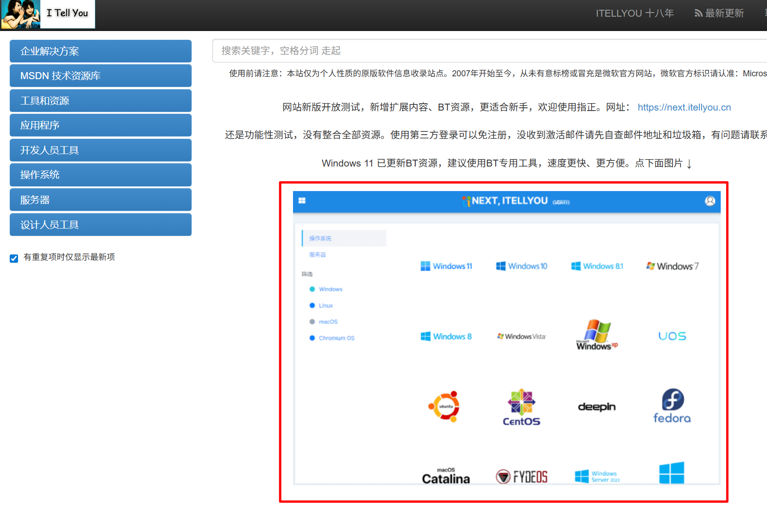This screenshot has width=767, height=532.
Task: Click the Ubuntu logo in preview
Action: [x=444, y=407]
